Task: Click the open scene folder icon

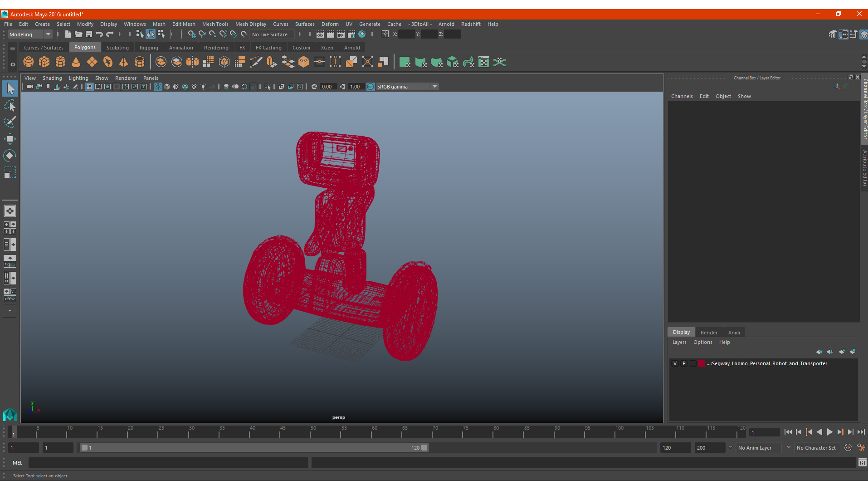Action: click(78, 34)
